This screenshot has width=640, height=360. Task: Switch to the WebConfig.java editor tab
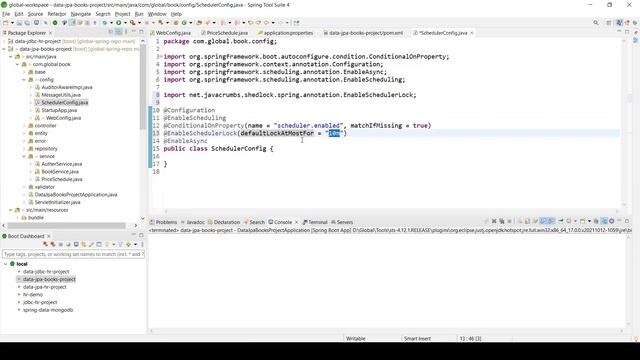tap(173, 33)
